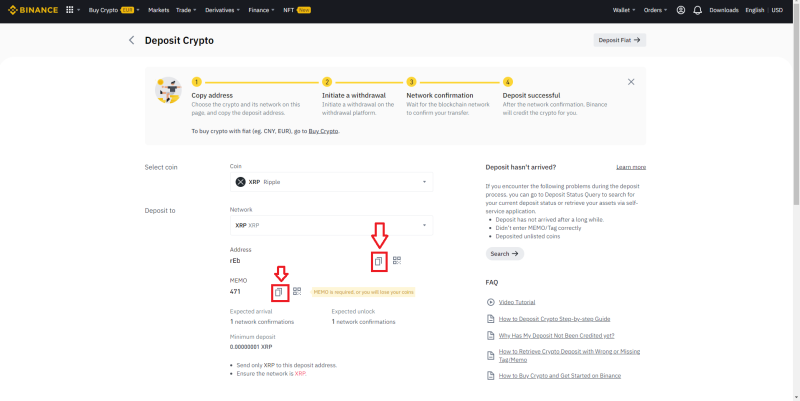Screen dimensions: 800x401
Task: Click the Deposit Crypto page heading
Action: point(179,40)
